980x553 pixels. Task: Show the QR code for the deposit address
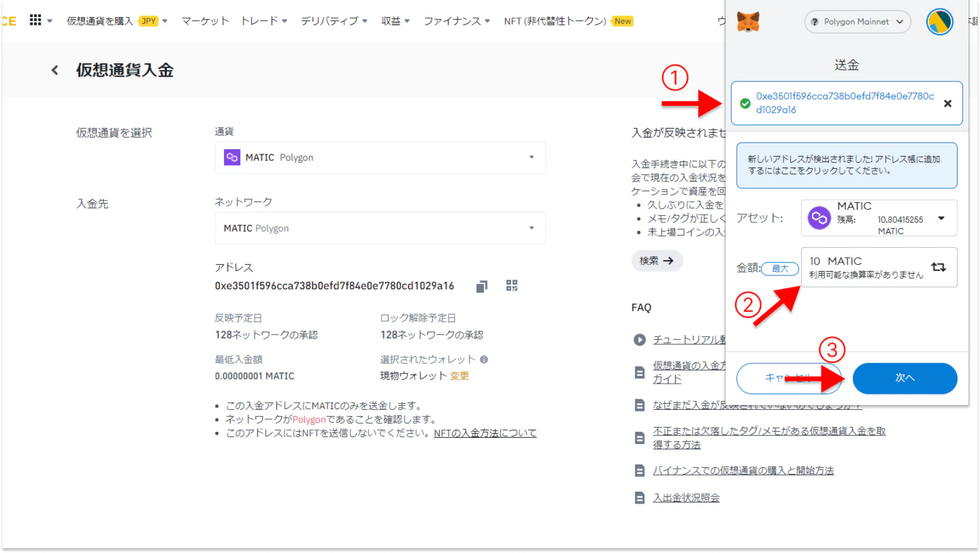pyautogui.click(x=512, y=286)
